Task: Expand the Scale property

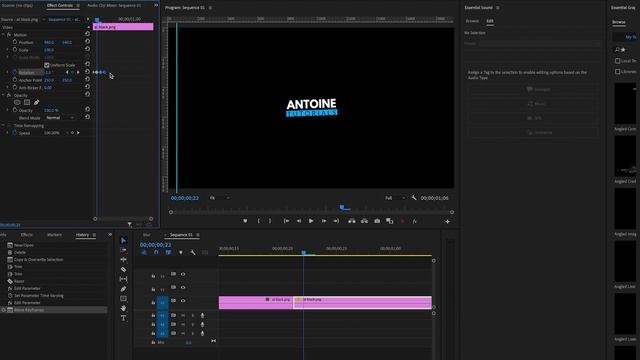Action: coord(7,50)
